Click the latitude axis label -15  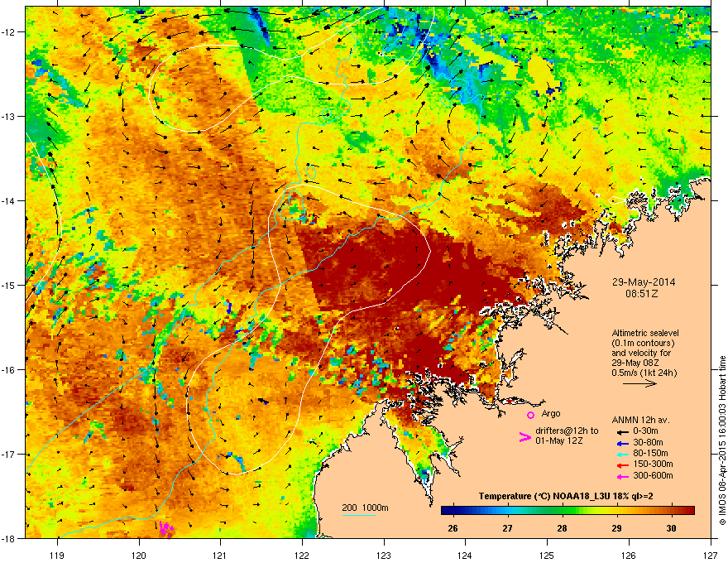[8, 285]
